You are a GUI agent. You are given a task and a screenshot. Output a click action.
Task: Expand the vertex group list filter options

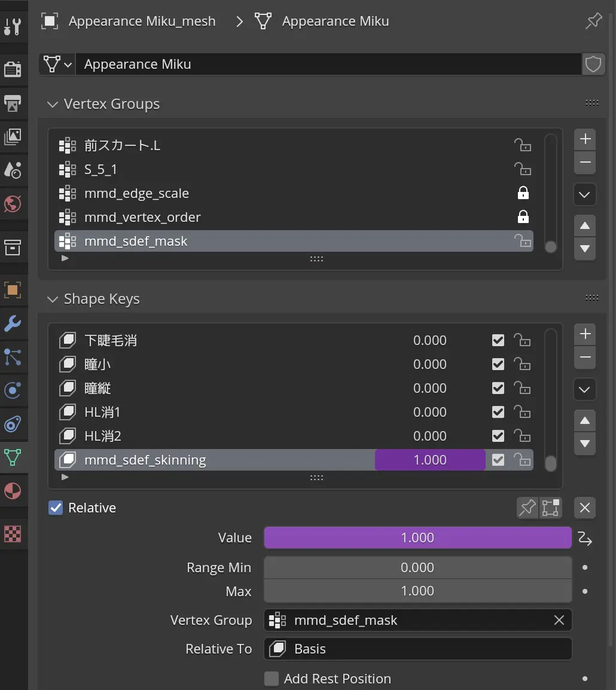[65, 258]
